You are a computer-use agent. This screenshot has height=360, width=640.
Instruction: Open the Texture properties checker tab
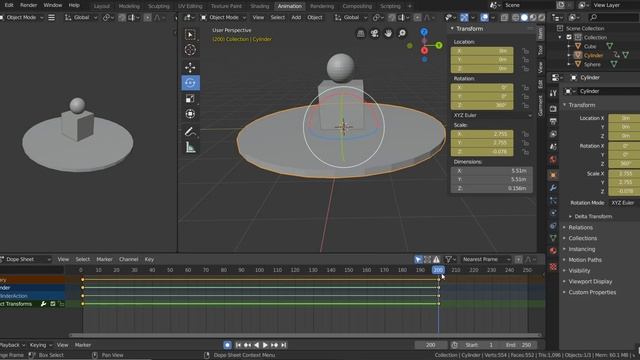coord(553,267)
